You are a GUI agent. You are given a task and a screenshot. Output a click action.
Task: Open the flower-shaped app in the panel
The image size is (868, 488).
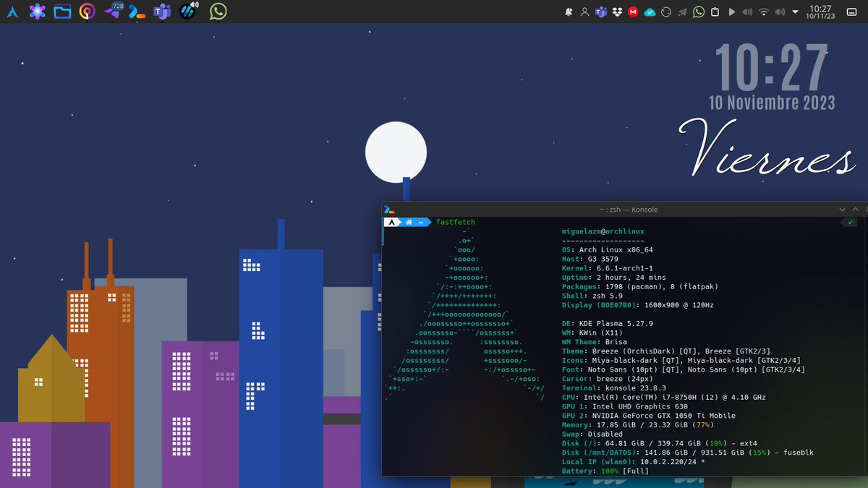pos(37,12)
